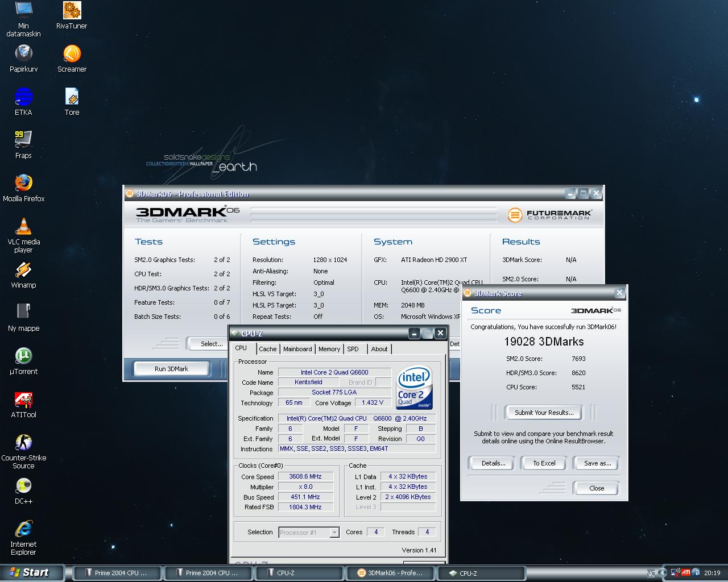728x582 pixels.
Task: Click the CPU-Z title bar icon
Action: (235, 334)
